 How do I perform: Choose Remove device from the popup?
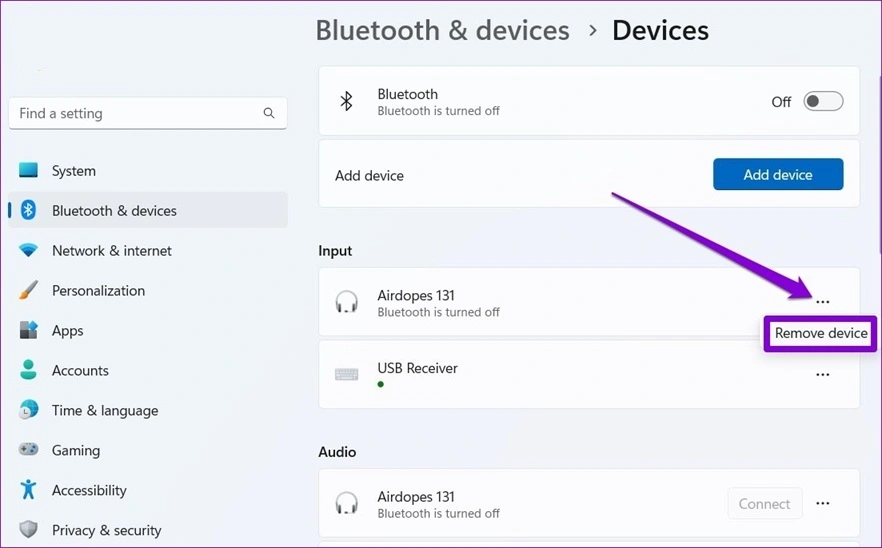point(821,333)
